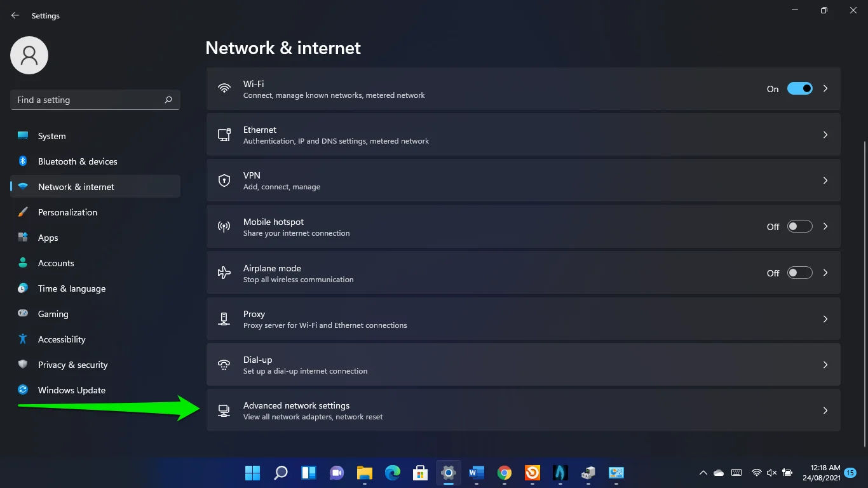This screenshot has width=868, height=488.
Task: Expand the VPN row chevron
Action: pyautogui.click(x=825, y=180)
